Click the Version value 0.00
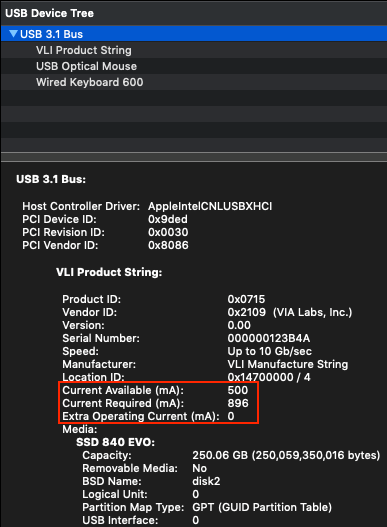 point(239,325)
